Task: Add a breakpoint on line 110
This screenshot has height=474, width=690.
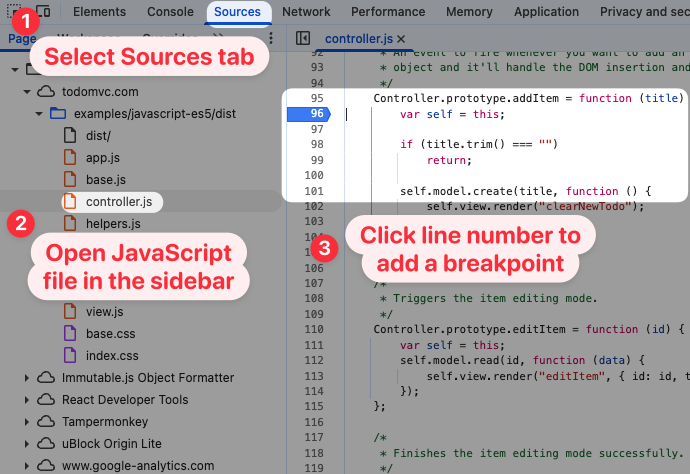Action: click(314, 329)
